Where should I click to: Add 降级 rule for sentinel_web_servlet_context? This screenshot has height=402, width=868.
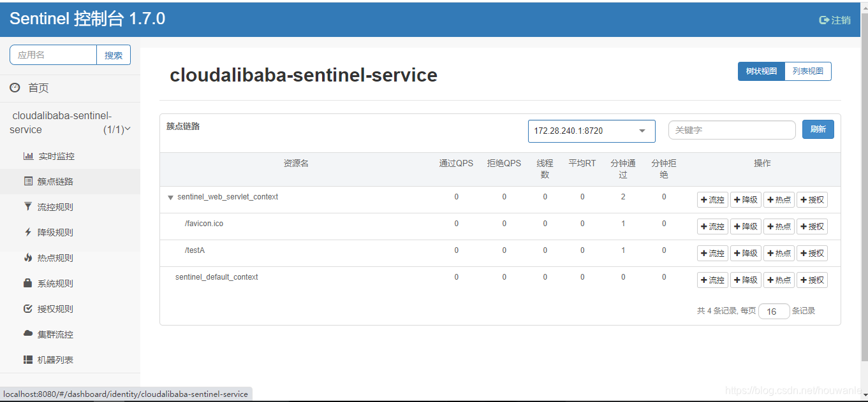pyautogui.click(x=746, y=200)
